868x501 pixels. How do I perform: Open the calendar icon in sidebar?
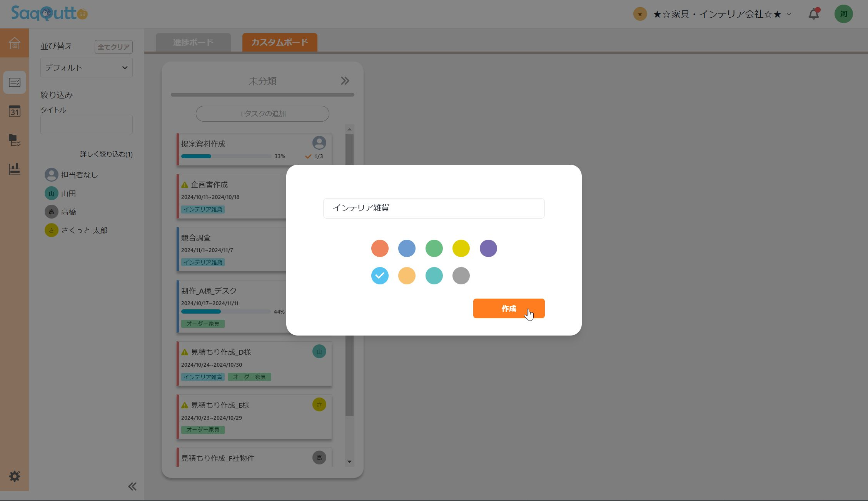click(15, 112)
